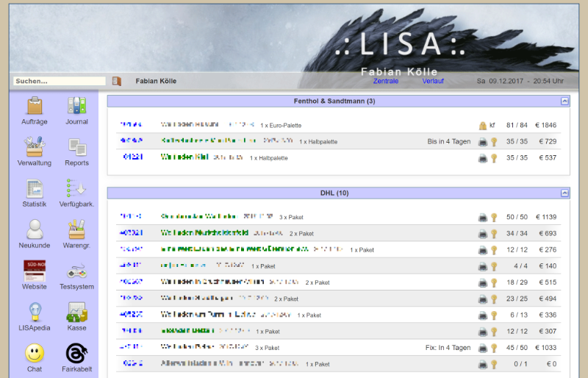This screenshot has height=378, width=588.
Task: Open the Verlauf link in header
Action: (433, 81)
